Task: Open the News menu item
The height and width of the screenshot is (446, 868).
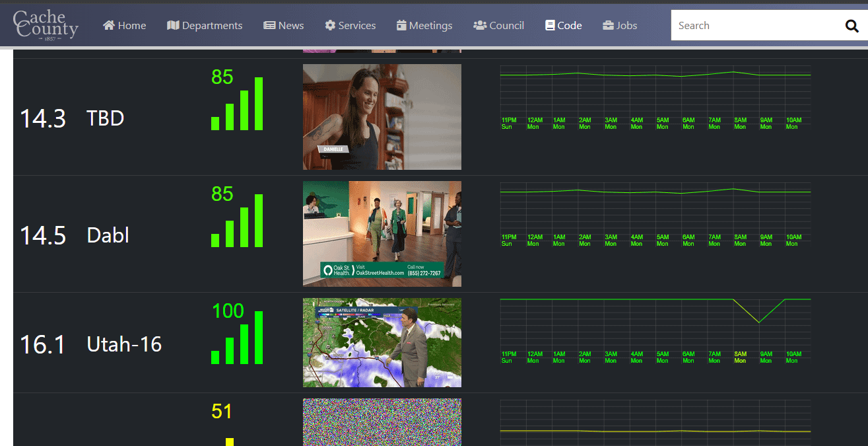Action: pyautogui.click(x=284, y=25)
